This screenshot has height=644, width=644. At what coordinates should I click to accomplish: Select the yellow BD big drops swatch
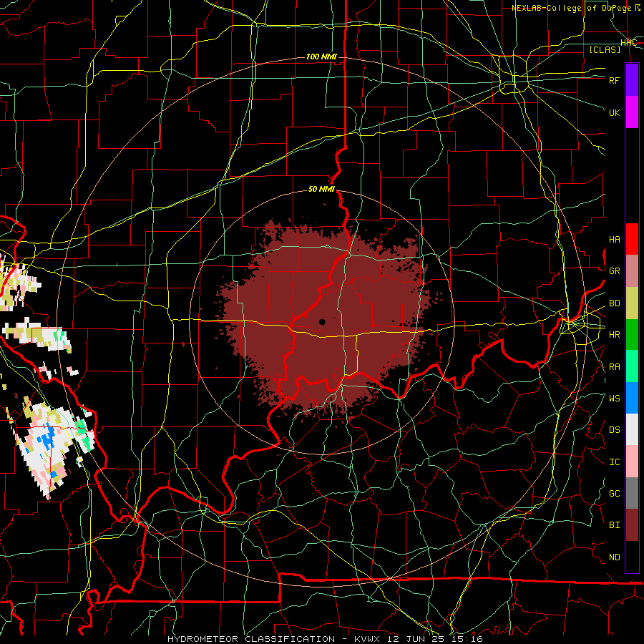click(632, 303)
